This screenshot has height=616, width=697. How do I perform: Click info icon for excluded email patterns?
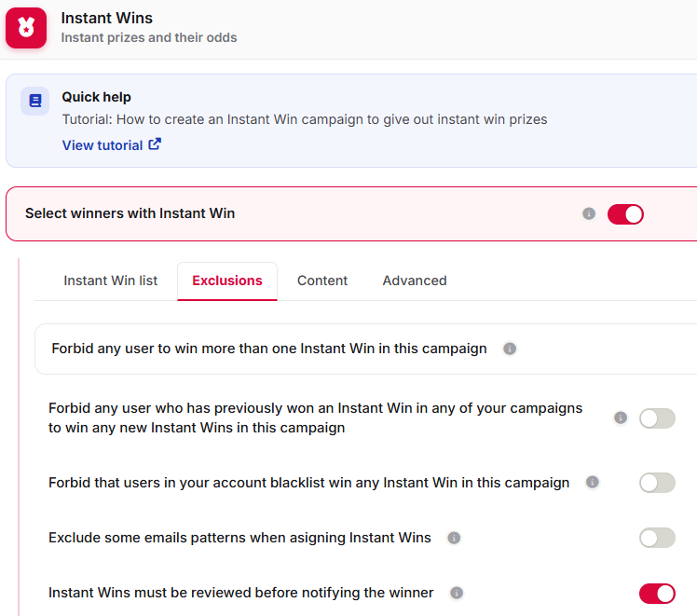(x=454, y=538)
